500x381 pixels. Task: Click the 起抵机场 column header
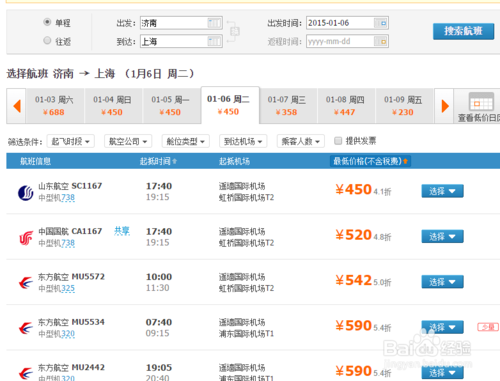(x=234, y=161)
